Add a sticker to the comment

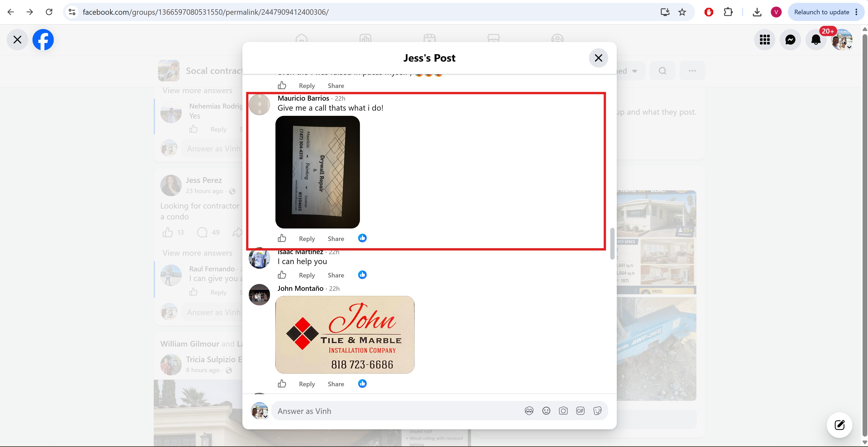pyautogui.click(x=597, y=411)
